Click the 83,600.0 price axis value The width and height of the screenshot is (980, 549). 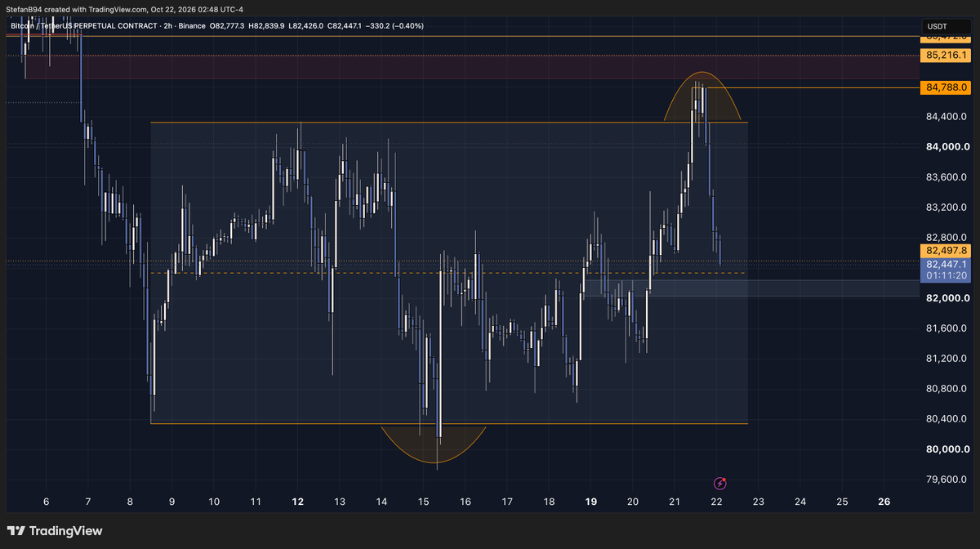947,177
